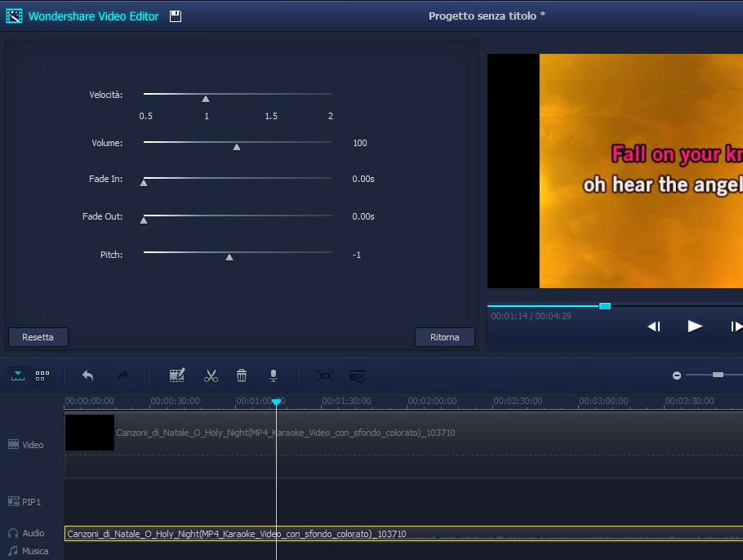The image size is (743, 560).
Task: Click the Velocità slider handle
Action: tap(206, 99)
